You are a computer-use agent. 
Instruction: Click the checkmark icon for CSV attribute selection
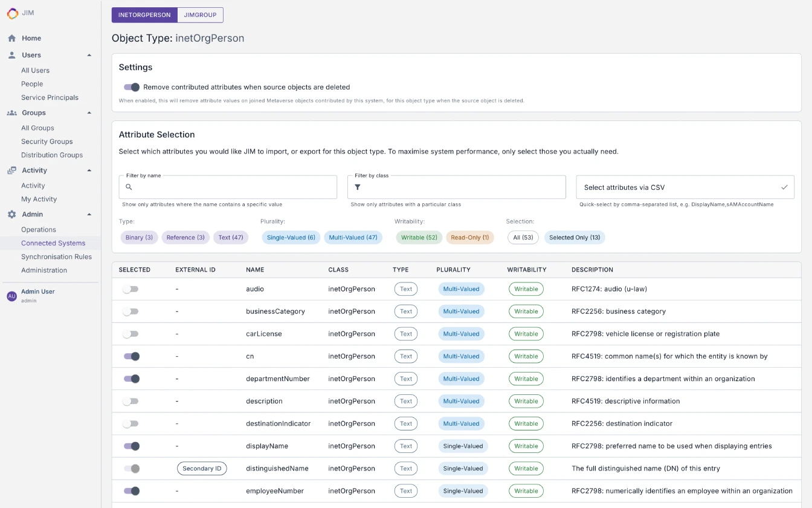(x=785, y=187)
